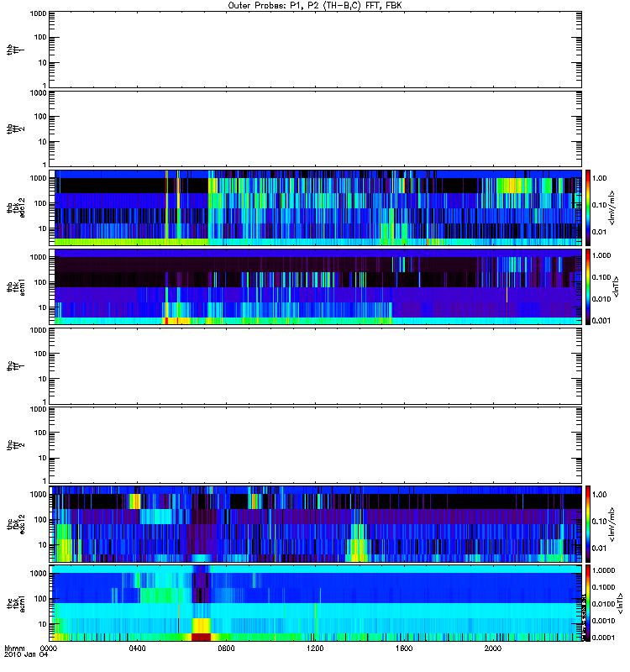
Task: Click the 'thb fbk edc12' y-axis label
Action: point(16,207)
